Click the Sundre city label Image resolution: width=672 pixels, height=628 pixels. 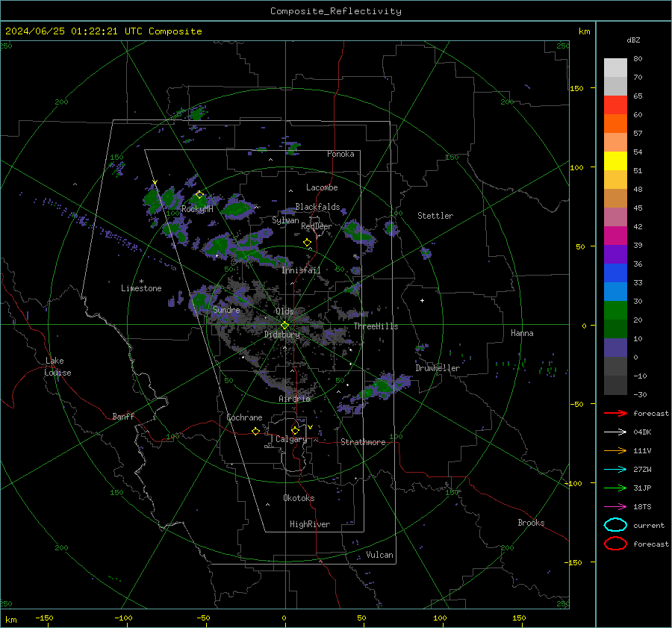[226, 310]
